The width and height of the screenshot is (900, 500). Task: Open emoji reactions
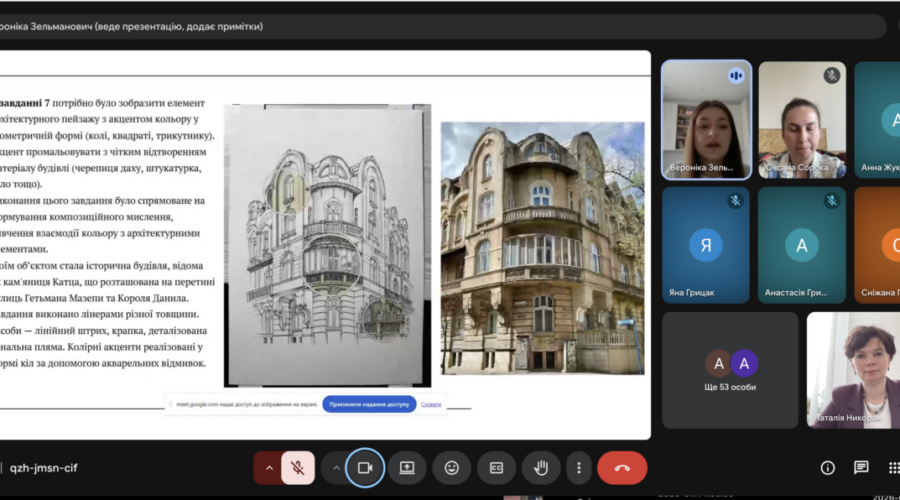tap(452, 468)
